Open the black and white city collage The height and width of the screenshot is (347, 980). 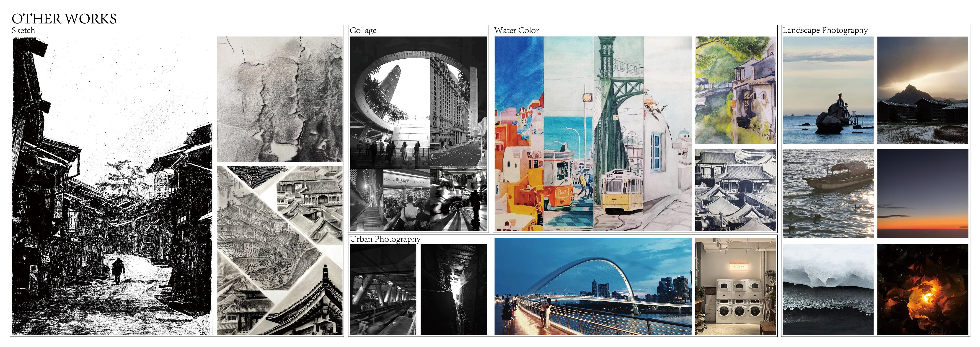418,134
